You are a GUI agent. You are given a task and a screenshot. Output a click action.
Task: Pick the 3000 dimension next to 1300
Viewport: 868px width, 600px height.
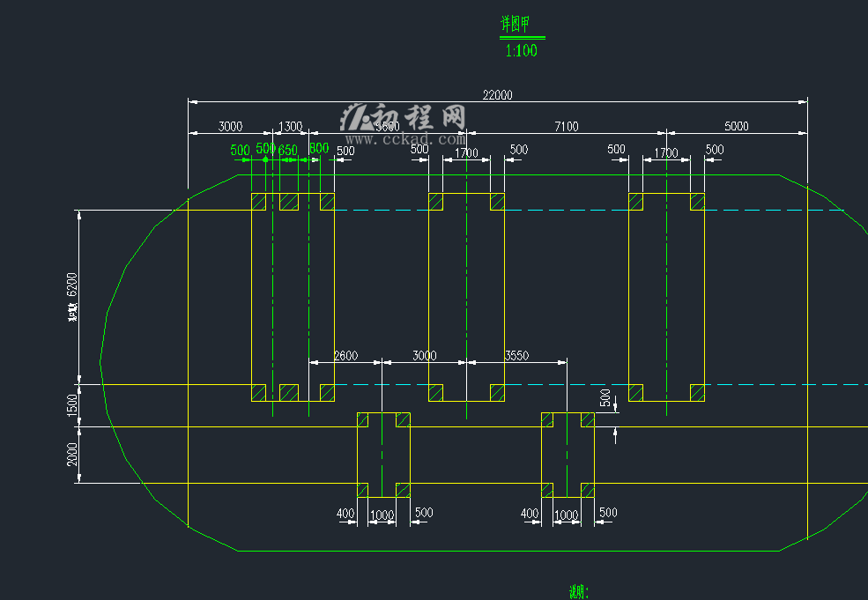(230, 126)
